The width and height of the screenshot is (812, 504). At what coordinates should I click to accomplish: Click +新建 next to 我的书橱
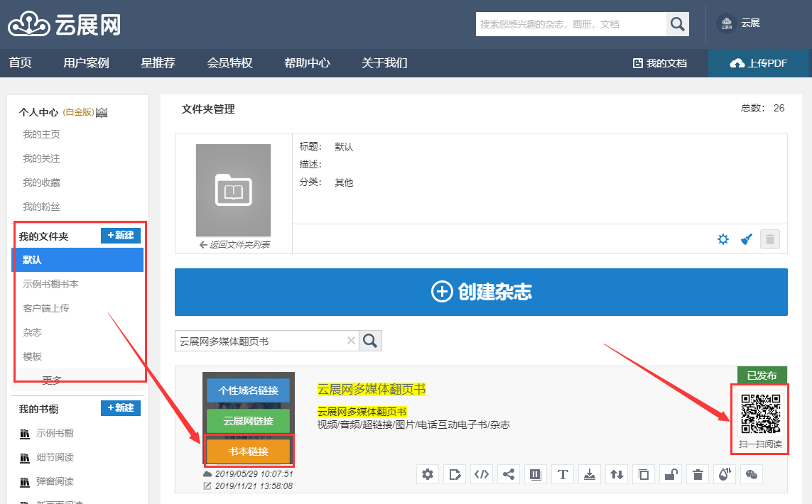pos(121,407)
